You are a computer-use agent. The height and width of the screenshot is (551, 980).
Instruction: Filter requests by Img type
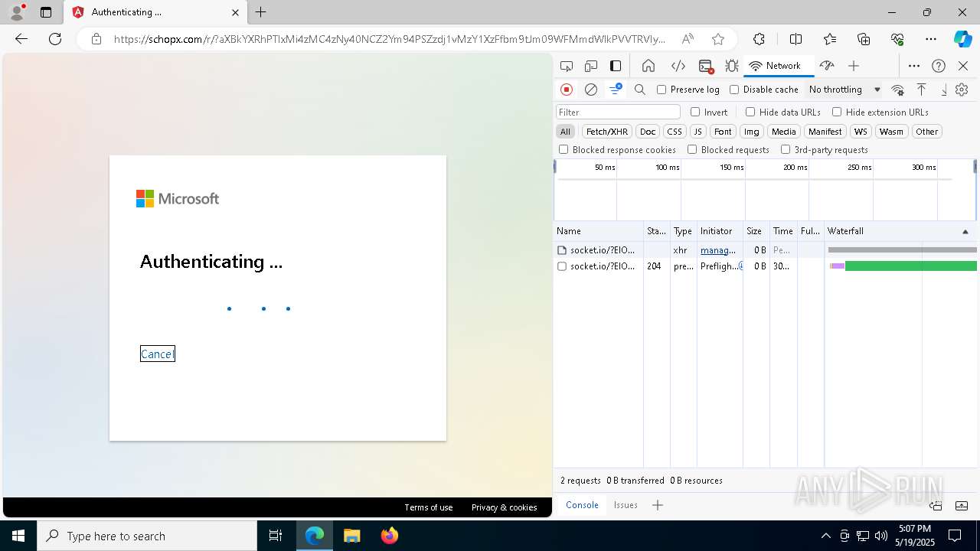coord(752,132)
